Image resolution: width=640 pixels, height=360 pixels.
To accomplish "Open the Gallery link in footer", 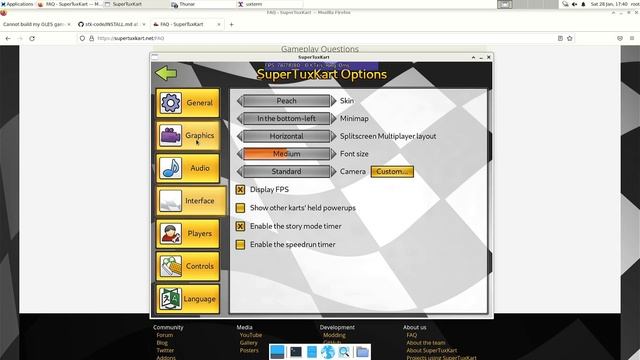I will pos(249,343).
